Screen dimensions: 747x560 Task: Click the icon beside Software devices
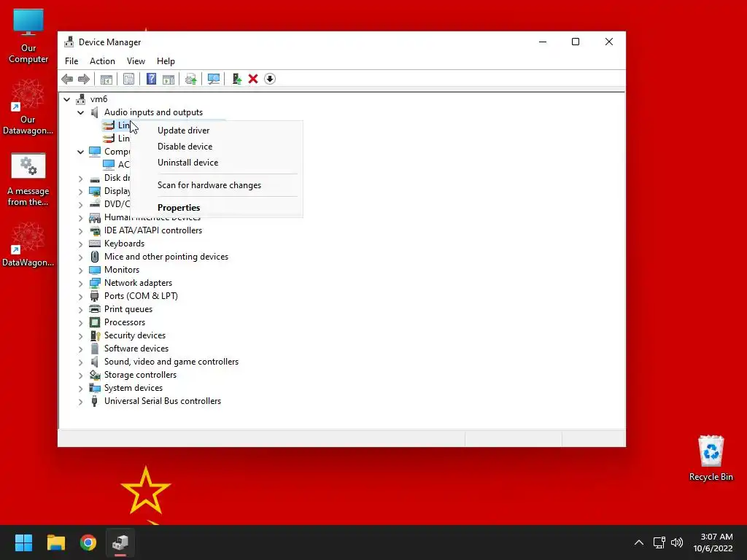click(x=95, y=349)
